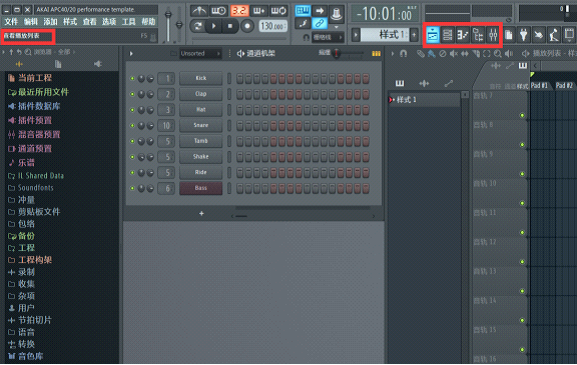Viewport: 577px width, 365px height.
Task: Toggle typing keyboard to piano button
Action: 303,11
